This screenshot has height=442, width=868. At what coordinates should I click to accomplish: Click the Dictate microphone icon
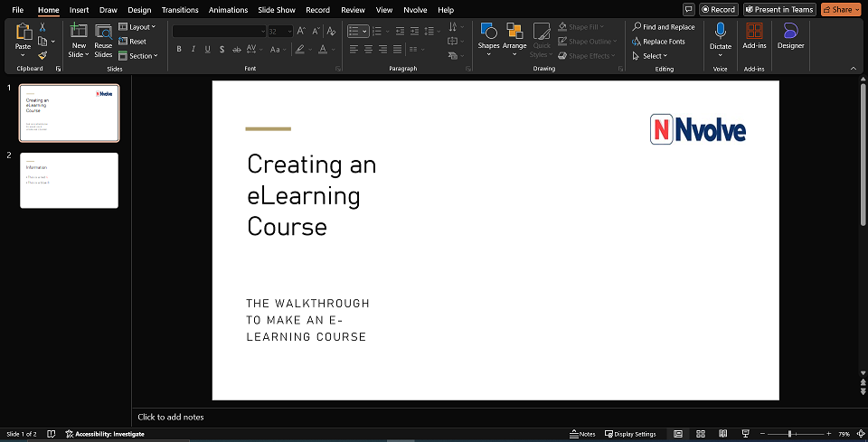(721, 31)
